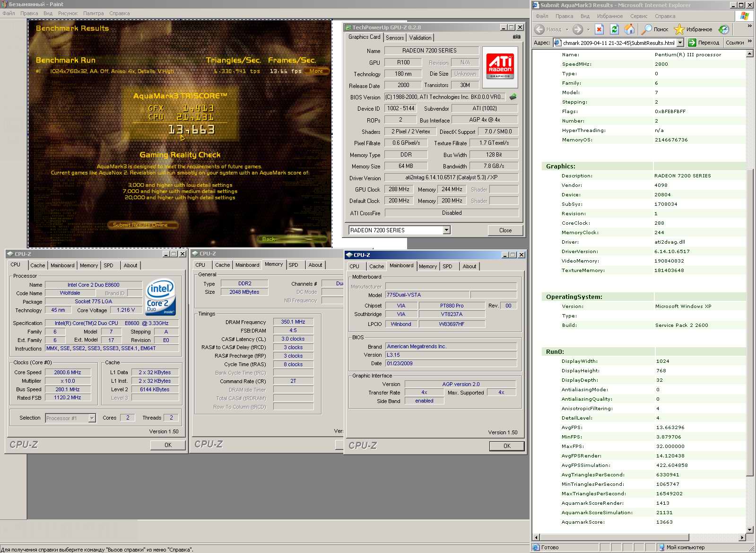The image size is (756, 553).
Task: Click the vertical scrollbar up arrow in Internet Explorer
Action: (x=750, y=53)
